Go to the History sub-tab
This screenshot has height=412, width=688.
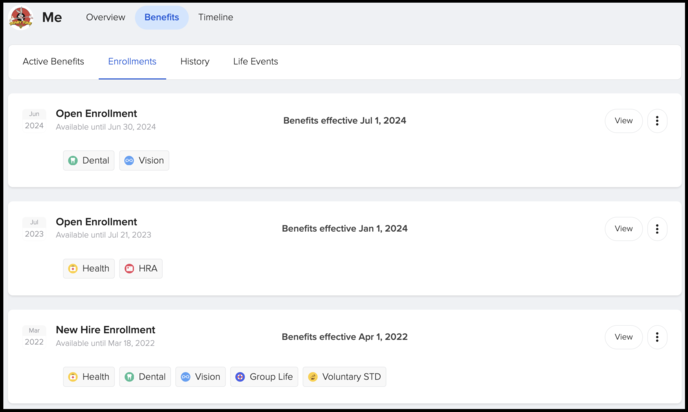(x=195, y=61)
